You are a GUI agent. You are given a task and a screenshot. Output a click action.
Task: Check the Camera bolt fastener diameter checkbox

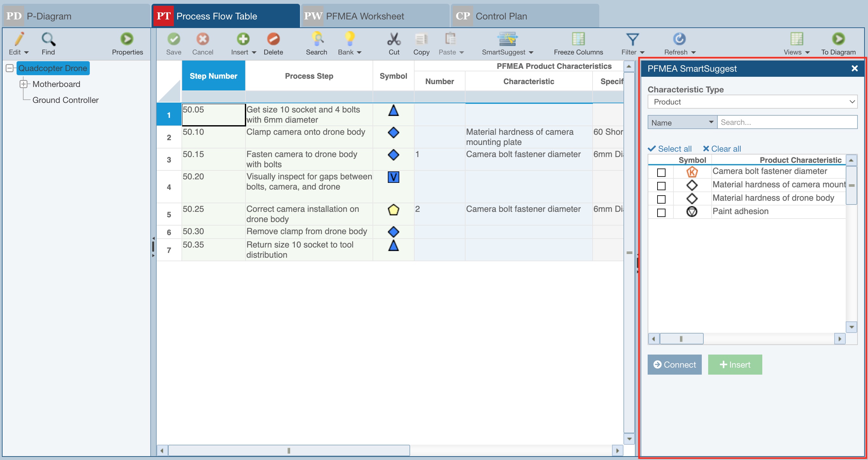click(661, 173)
